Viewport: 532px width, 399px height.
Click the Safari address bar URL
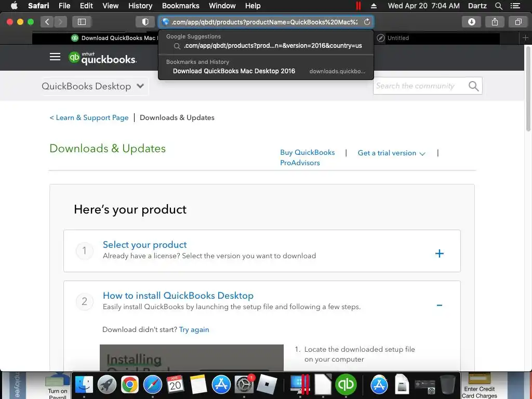(x=264, y=22)
